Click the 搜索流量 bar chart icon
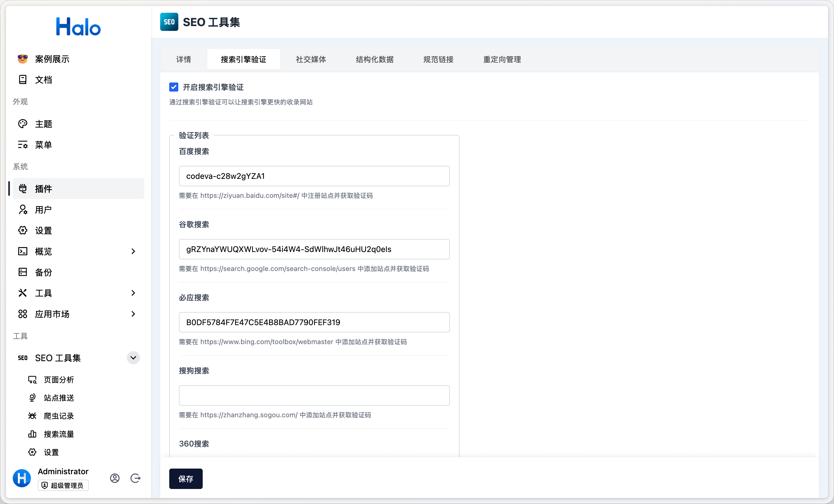 click(x=32, y=434)
